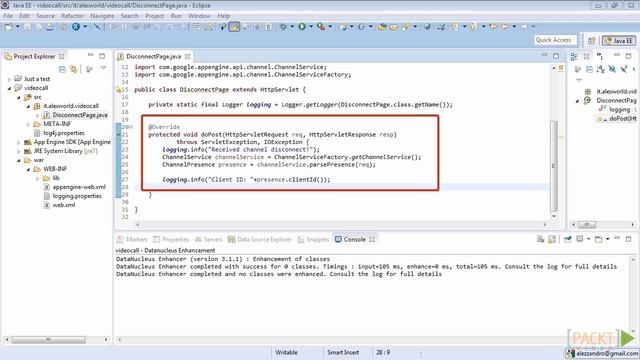Open the New file dropdown arrow
Viewport: 640px width, 360px height.
(x=18, y=27)
